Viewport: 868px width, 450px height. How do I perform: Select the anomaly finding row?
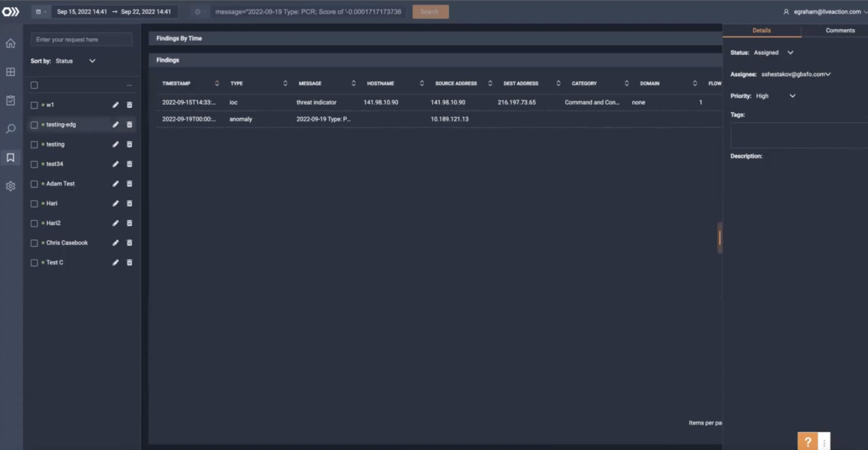[x=439, y=119]
